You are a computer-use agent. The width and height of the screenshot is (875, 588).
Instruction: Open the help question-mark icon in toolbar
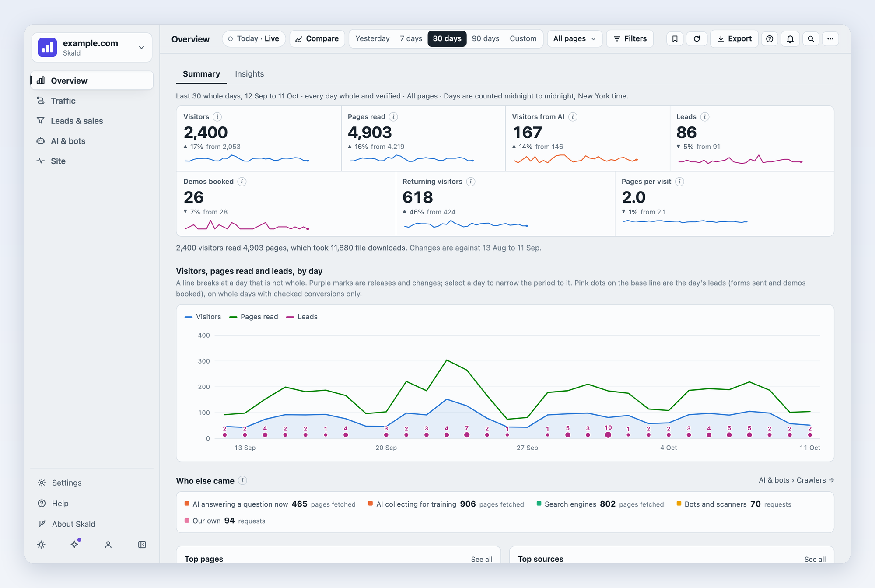(770, 39)
